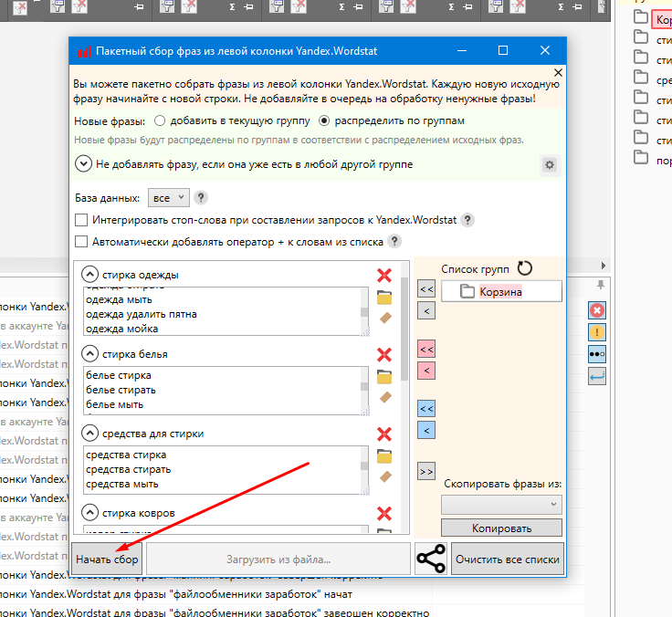
Task: Click the right scroll arrow above the log panel
Action: (x=603, y=266)
